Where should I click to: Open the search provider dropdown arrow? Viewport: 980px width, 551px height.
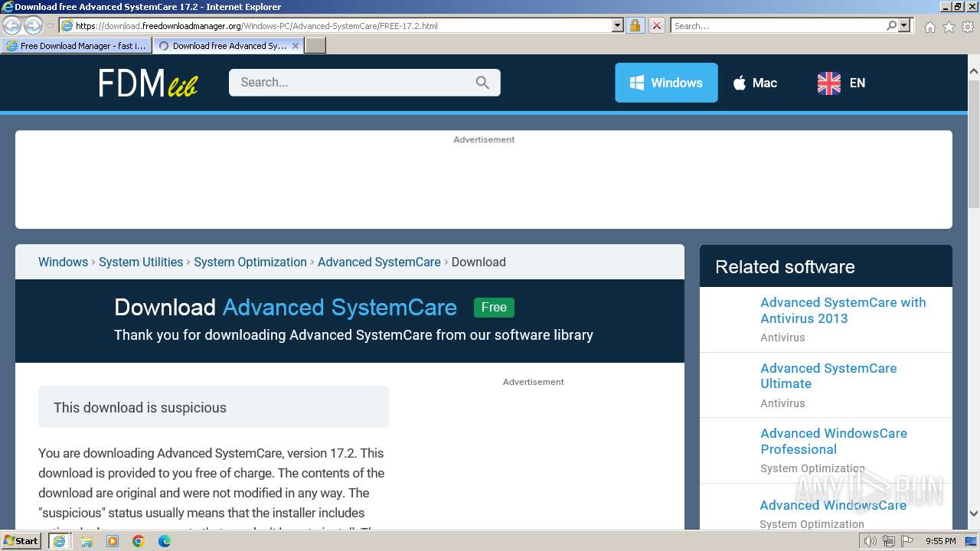tap(904, 25)
